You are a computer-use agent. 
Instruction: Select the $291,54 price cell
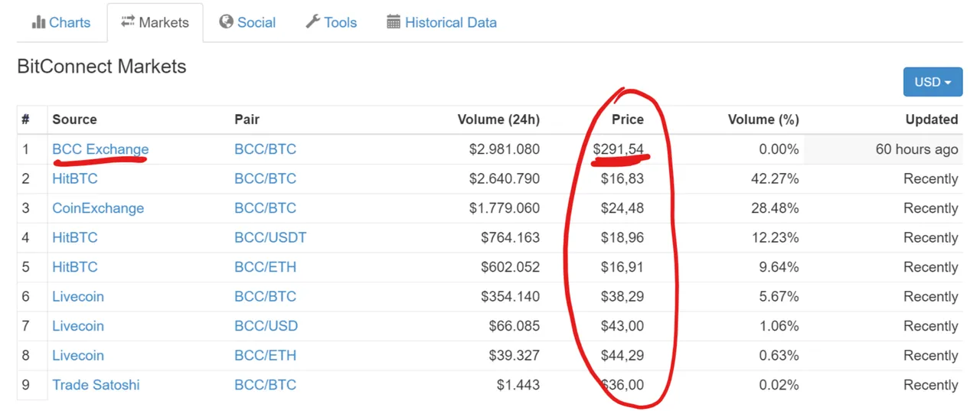coord(619,149)
